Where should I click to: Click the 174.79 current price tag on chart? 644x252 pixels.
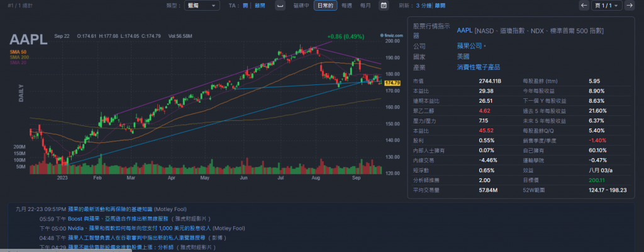pyautogui.click(x=392, y=83)
